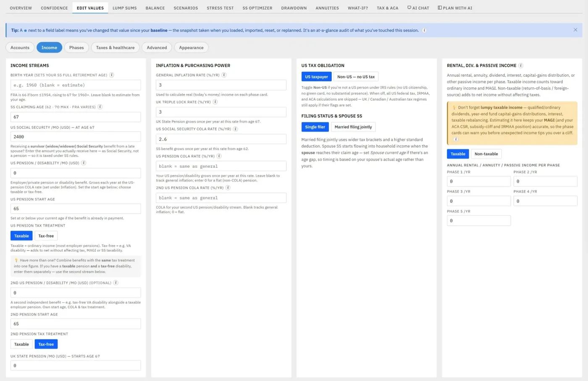
Task: Click info icon beside US Pension COLA Rate
Action: [219, 156]
